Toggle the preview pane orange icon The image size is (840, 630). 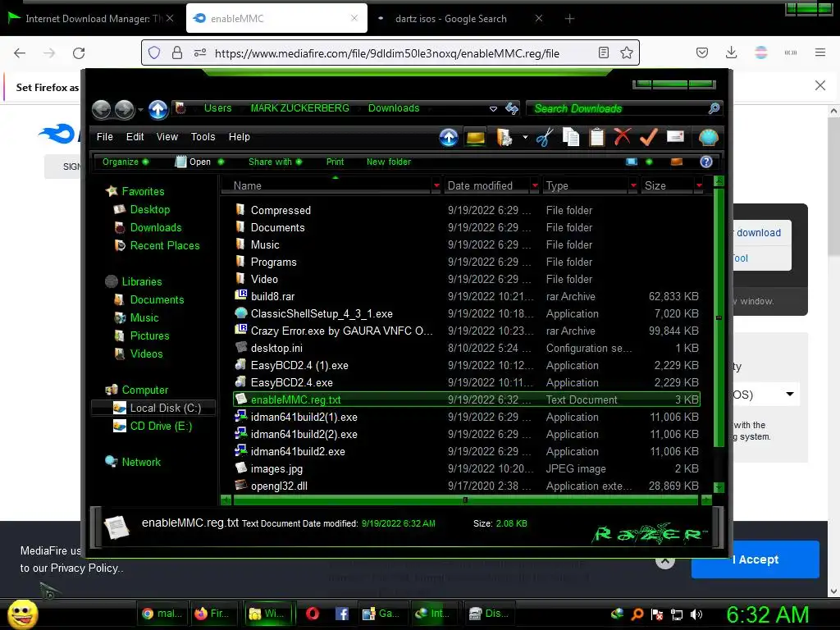677,162
